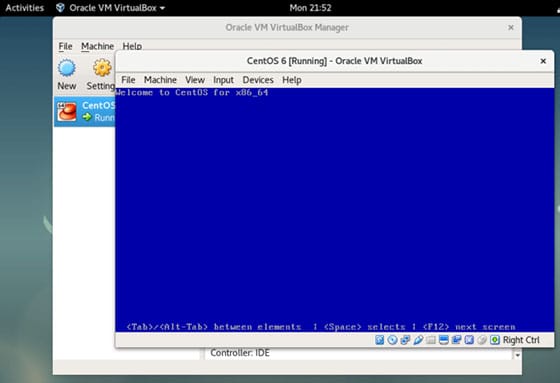Click the New machine icon in Manager
This screenshot has height=383, width=560.
pos(67,68)
